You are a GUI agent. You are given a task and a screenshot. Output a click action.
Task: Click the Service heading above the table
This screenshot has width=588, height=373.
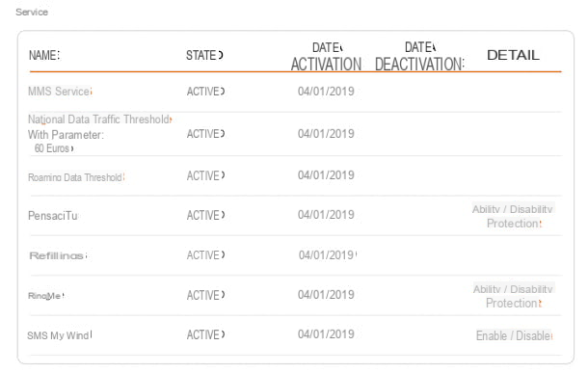pos(32,12)
